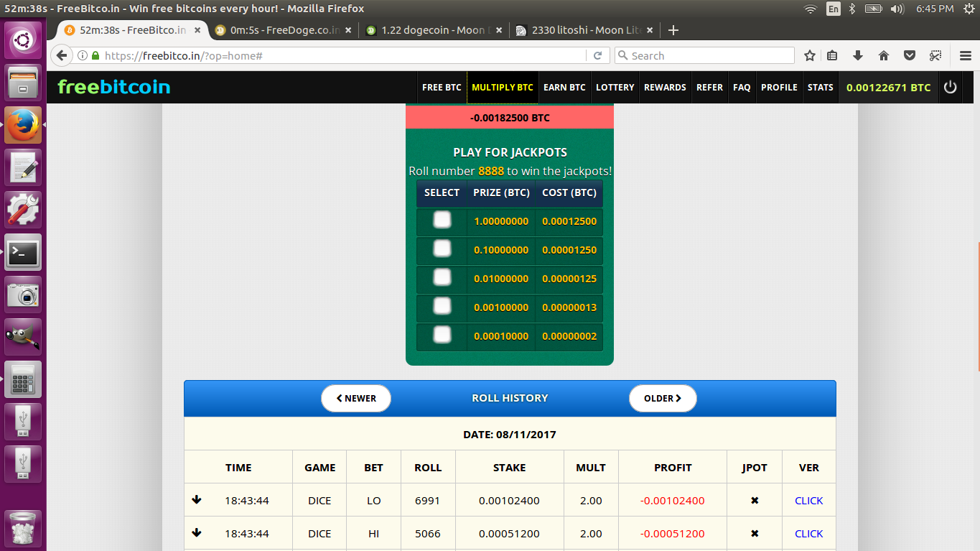The width and height of the screenshot is (980, 551).
Task: Open the PROFILE page
Action: [x=779, y=88]
